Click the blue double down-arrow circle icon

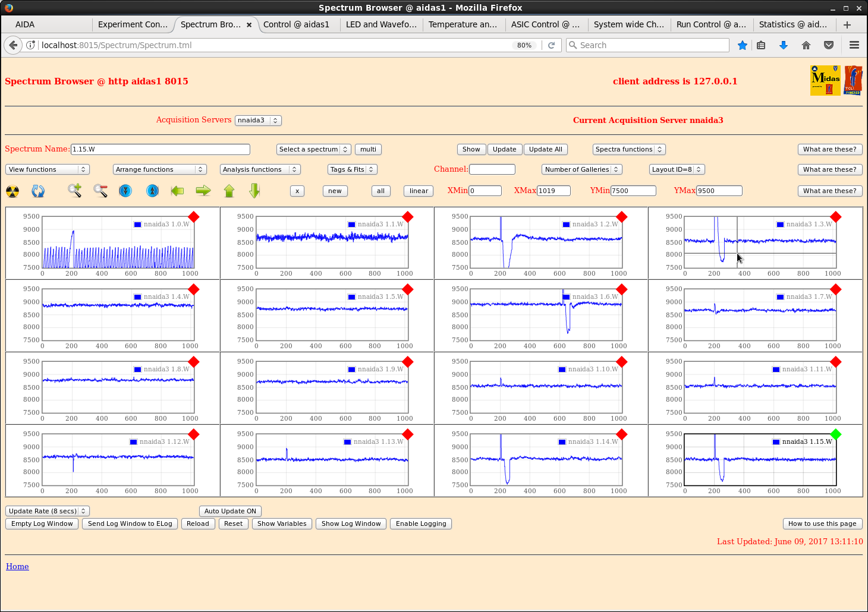click(x=125, y=191)
